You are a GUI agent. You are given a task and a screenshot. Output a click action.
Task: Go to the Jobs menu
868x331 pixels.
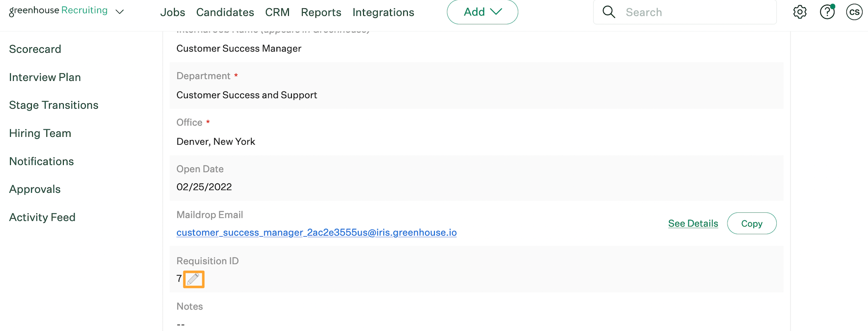pyautogui.click(x=172, y=12)
